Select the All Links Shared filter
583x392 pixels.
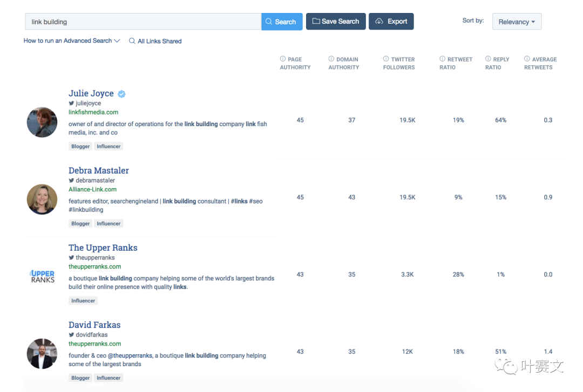tap(155, 41)
